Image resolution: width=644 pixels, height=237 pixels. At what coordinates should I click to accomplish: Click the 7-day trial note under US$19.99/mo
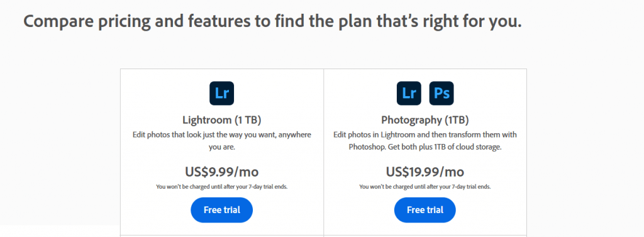tap(425, 187)
